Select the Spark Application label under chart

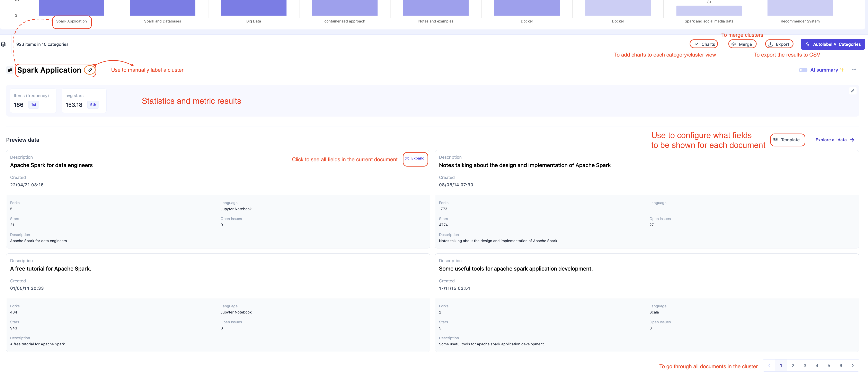71,21
